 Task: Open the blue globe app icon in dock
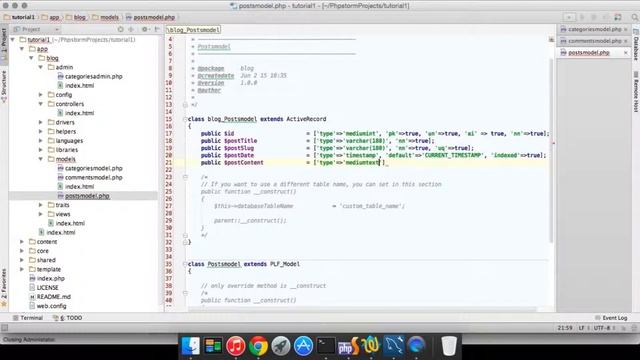tap(416, 346)
